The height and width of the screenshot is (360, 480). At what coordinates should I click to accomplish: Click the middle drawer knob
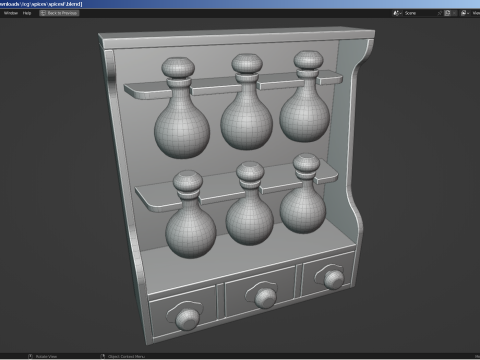point(265,297)
